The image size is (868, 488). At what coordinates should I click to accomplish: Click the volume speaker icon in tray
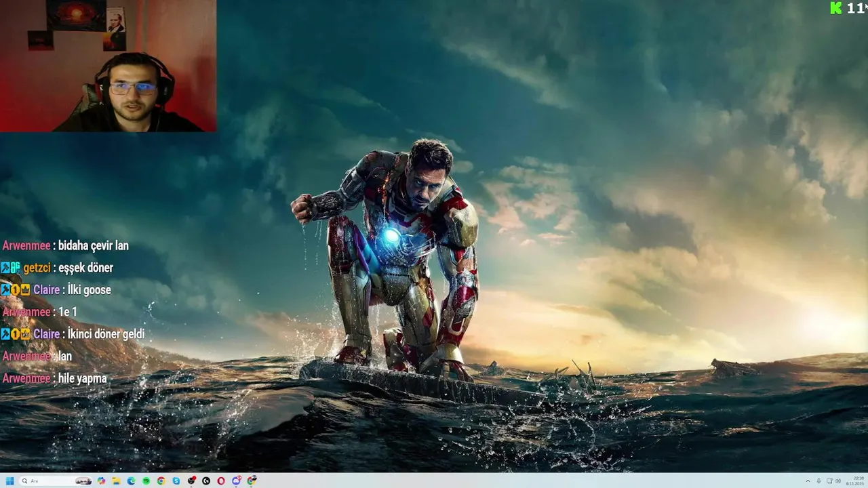[x=838, y=481]
